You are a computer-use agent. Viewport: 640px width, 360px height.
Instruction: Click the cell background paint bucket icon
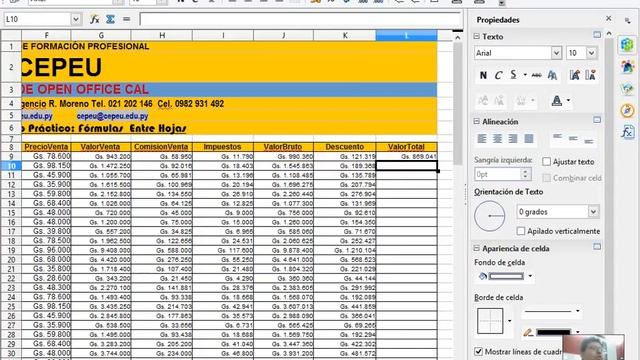pyautogui.click(x=482, y=276)
